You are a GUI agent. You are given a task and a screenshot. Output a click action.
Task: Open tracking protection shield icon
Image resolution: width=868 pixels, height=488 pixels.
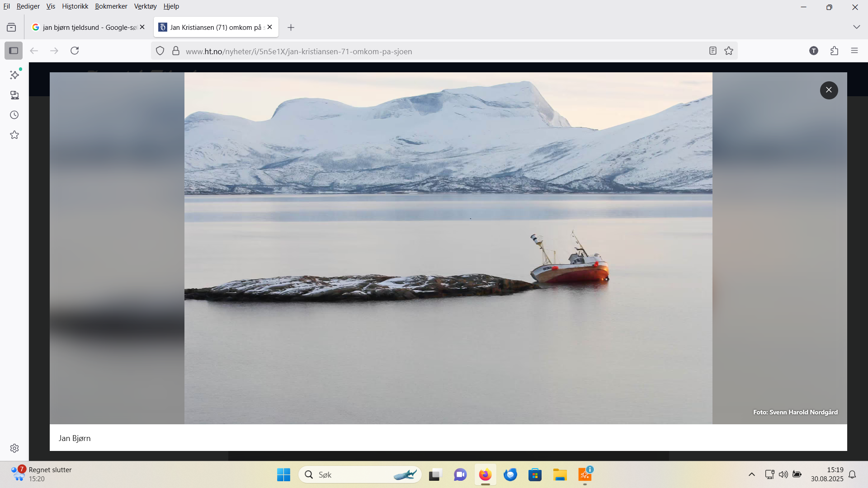point(160,51)
